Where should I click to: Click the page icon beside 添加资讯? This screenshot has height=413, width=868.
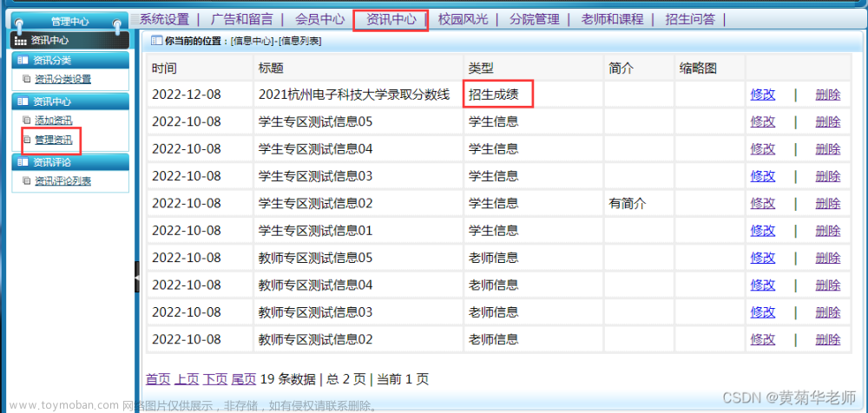pyautogui.click(x=27, y=120)
